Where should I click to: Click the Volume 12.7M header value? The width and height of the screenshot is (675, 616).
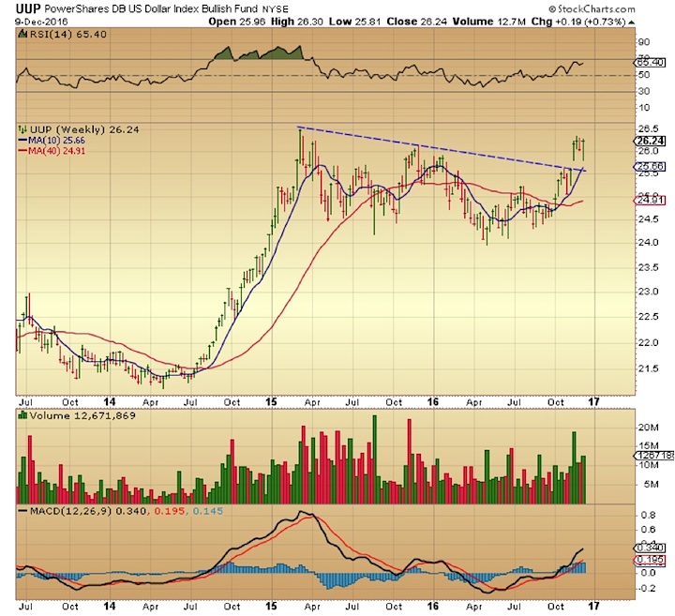coord(489,22)
